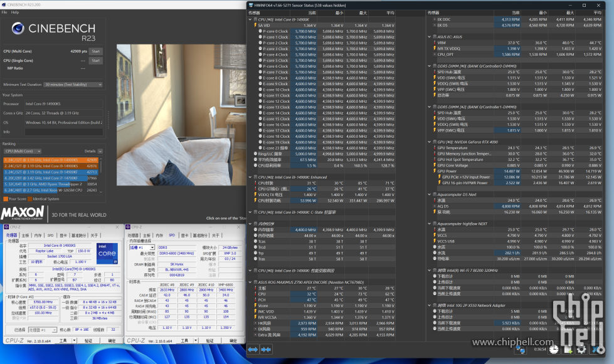This screenshot has height=364, width=614.
Task: Click the right CPU-Z window title icon
Action: pos(128,227)
